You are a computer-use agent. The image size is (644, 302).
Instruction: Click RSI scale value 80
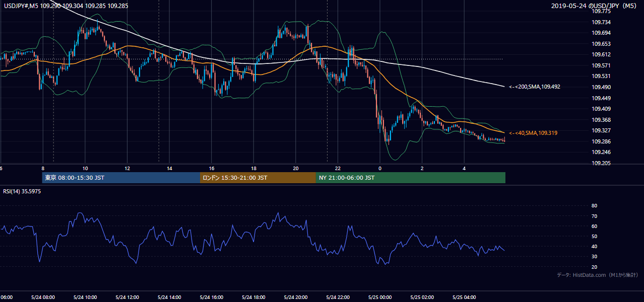click(594, 206)
